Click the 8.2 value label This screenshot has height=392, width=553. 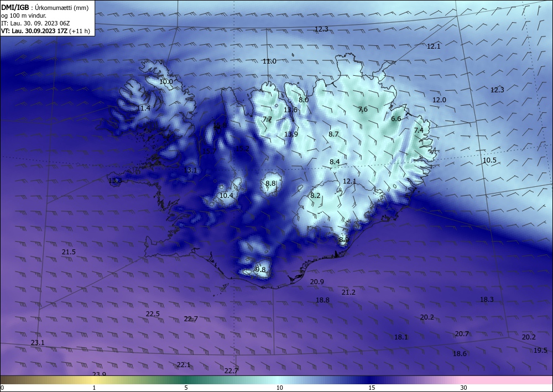pos(315,196)
